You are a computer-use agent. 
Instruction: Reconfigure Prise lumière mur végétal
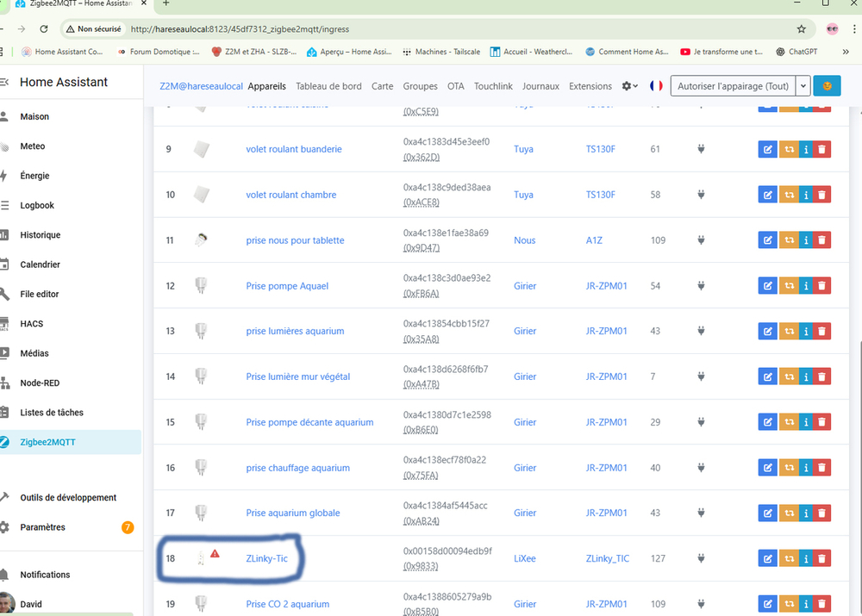(x=789, y=376)
